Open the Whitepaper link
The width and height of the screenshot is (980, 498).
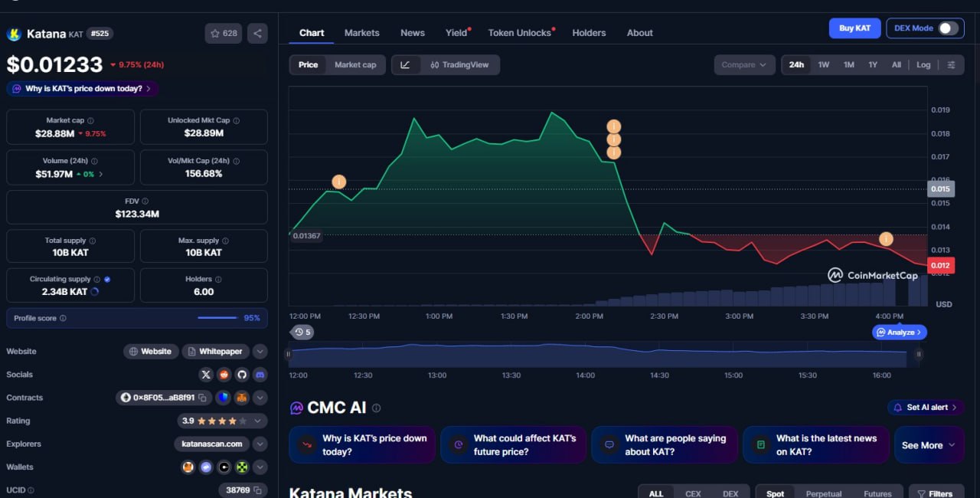[215, 352]
